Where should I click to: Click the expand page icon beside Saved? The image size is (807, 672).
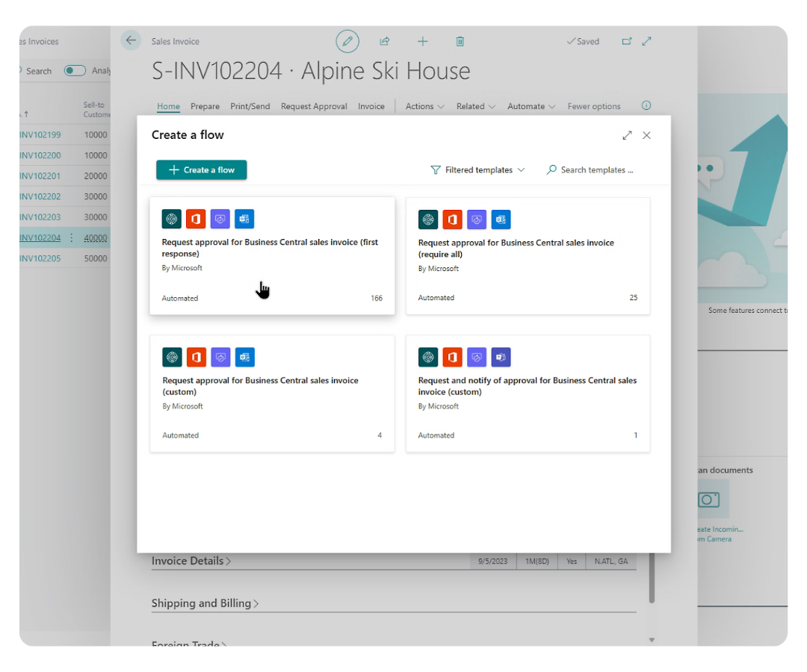click(647, 41)
